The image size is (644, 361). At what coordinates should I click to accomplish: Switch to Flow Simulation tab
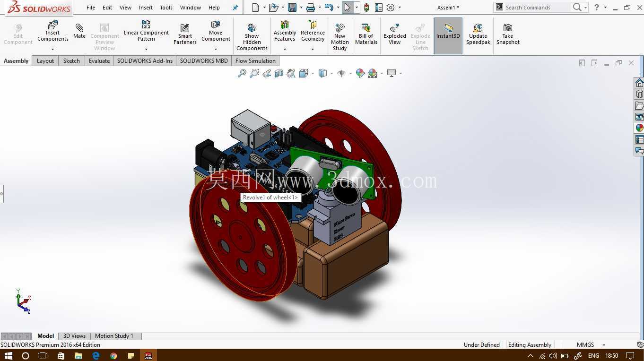(x=255, y=61)
